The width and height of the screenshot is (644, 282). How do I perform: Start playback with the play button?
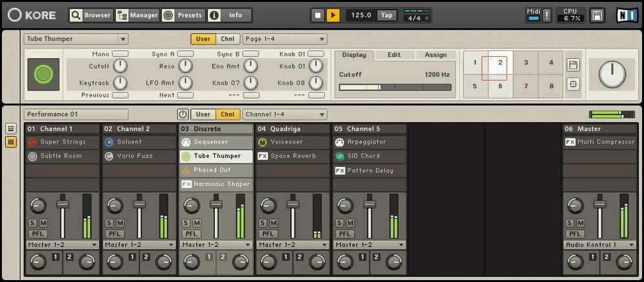(x=333, y=16)
